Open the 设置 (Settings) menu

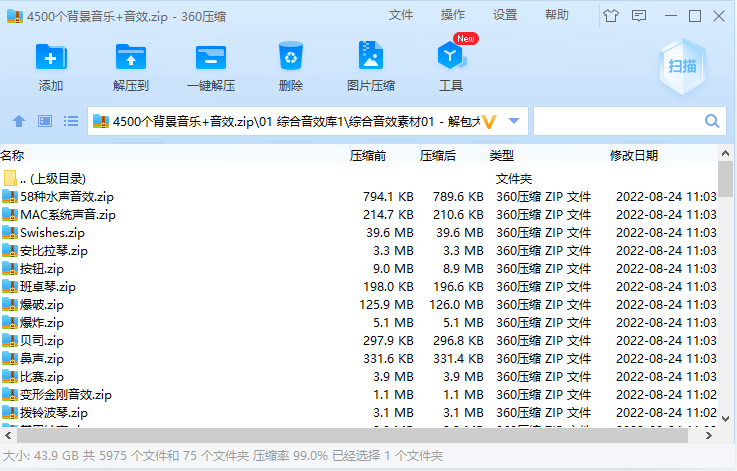pos(505,15)
